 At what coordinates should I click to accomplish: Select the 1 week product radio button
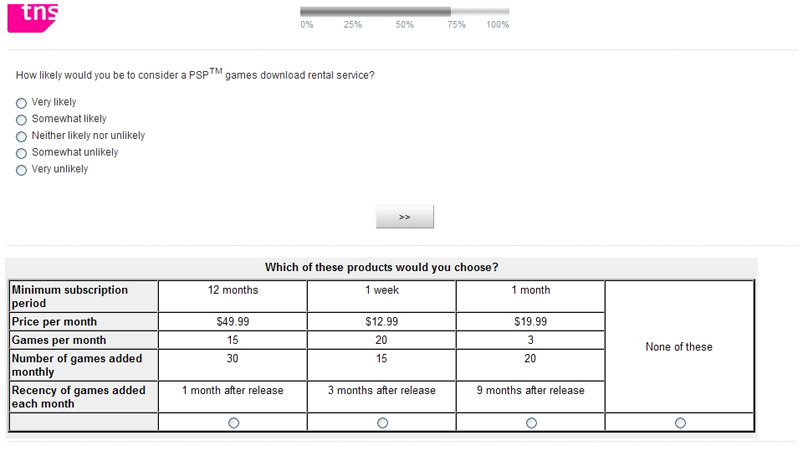coord(382,423)
